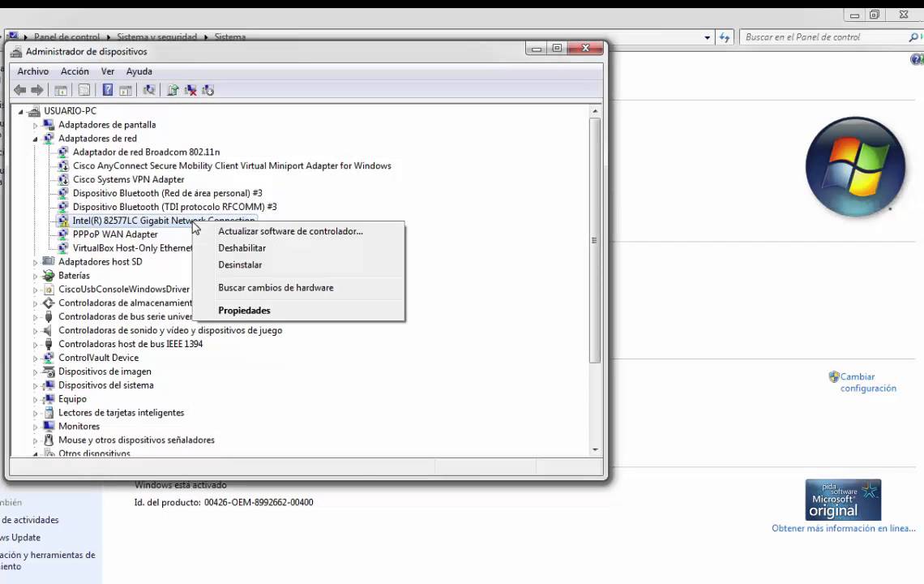Select Cisco AnyConnect Secure Mobility Client adapter
The height and width of the screenshot is (584, 924).
click(232, 165)
